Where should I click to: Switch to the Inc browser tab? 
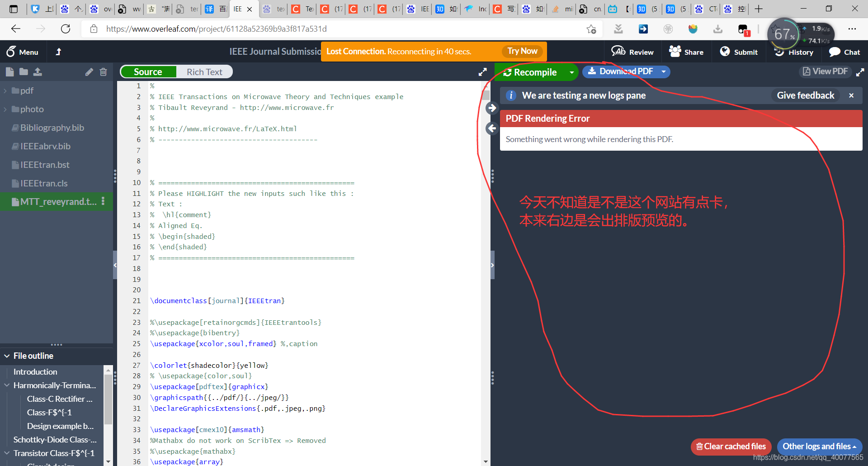click(x=476, y=9)
